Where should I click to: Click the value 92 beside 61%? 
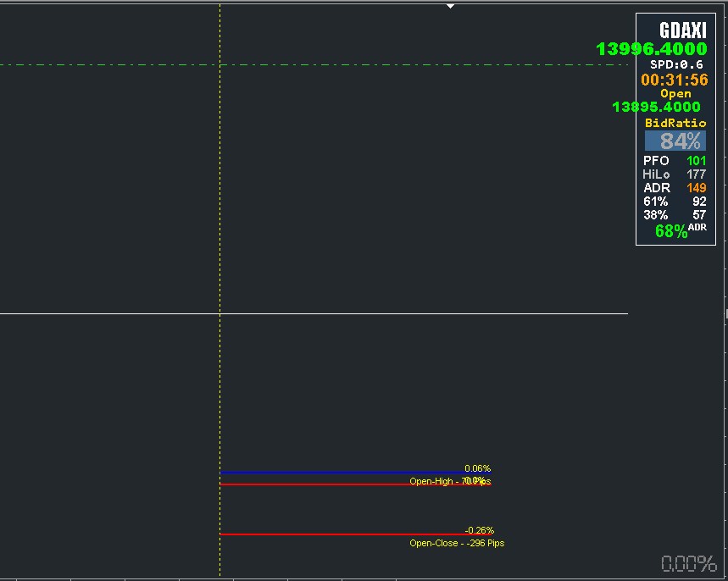tap(699, 202)
